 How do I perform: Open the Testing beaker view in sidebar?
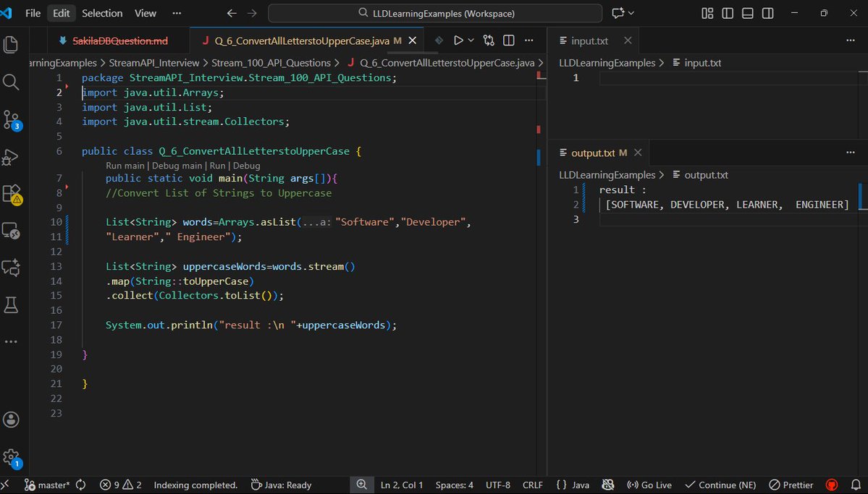tap(12, 305)
